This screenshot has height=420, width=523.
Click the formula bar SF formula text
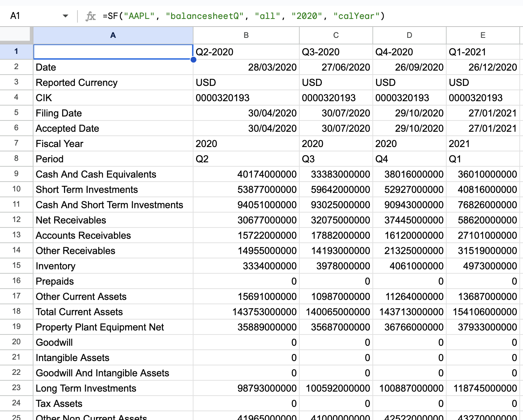click(243, 16)
